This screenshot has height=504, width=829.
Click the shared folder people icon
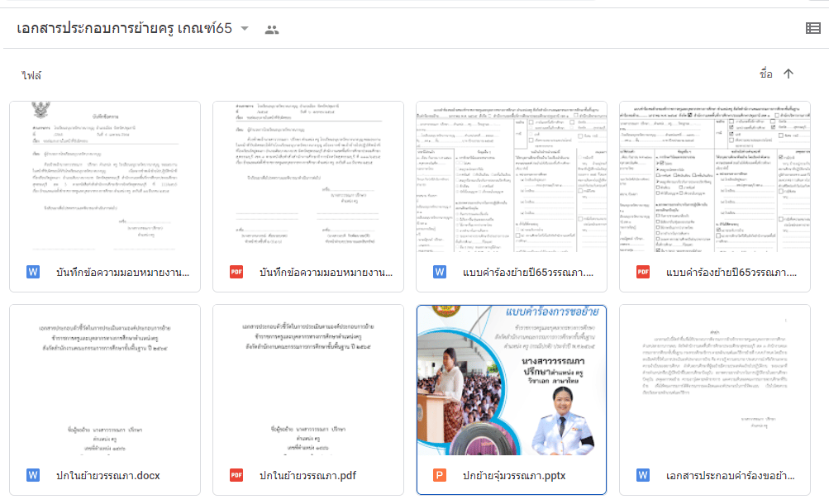tap(271, 30)
